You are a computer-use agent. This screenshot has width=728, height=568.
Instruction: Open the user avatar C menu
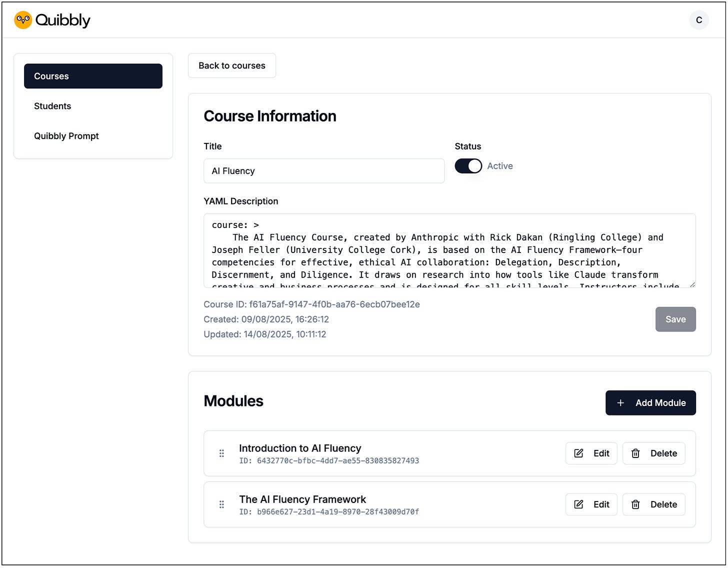[x=698, y=20]
